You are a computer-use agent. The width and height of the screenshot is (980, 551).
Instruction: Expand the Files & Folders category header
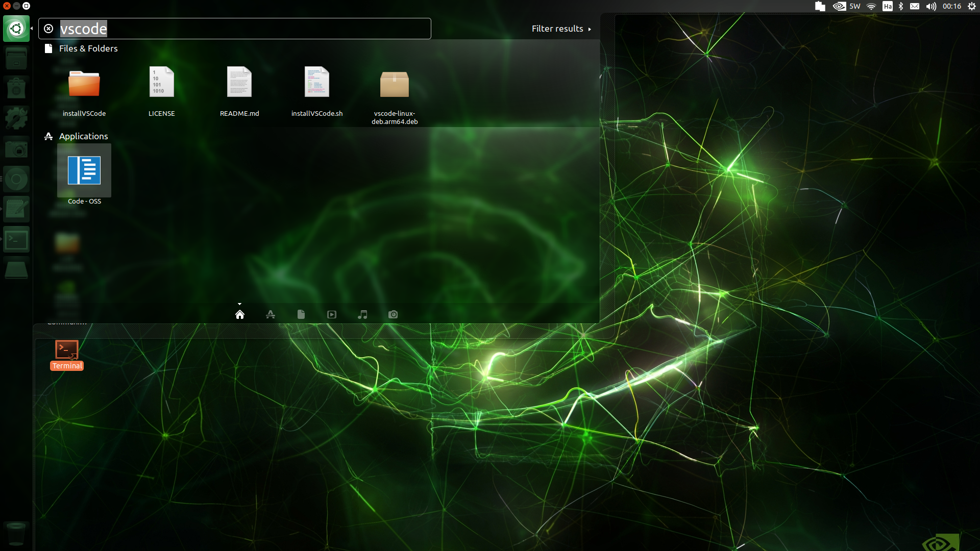point(88,48)
